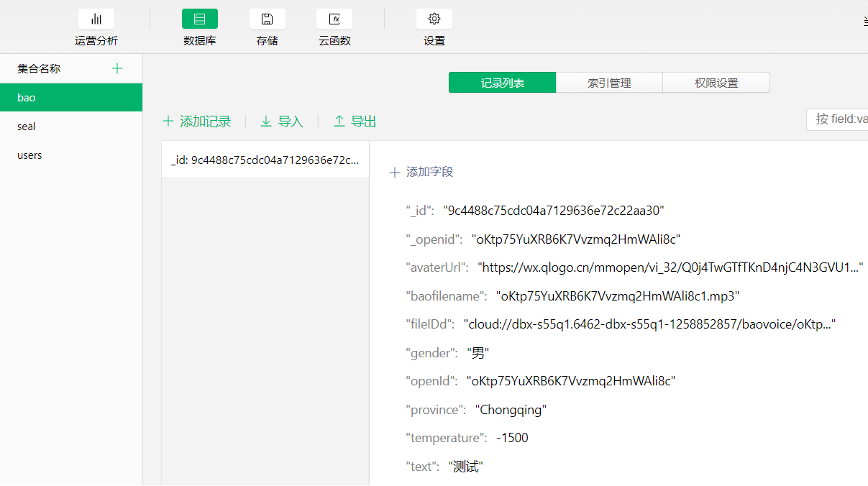Add a collection with the plus icon
This screenshot has height=486, width=868.
[x=118, y=68]
